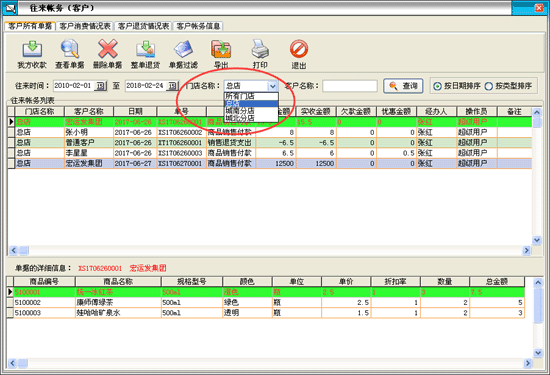Click 经办人 column header

(436, 112)
